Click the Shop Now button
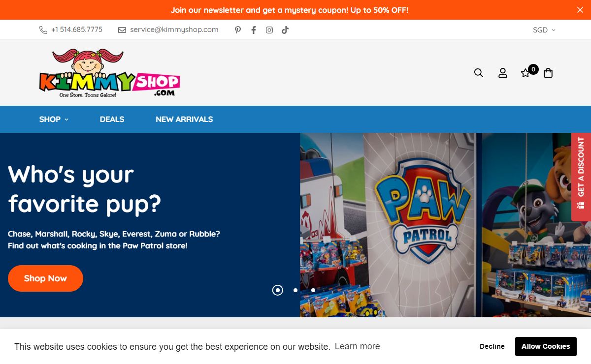Screen dimensions: 591x364 (x=45, y=278)
